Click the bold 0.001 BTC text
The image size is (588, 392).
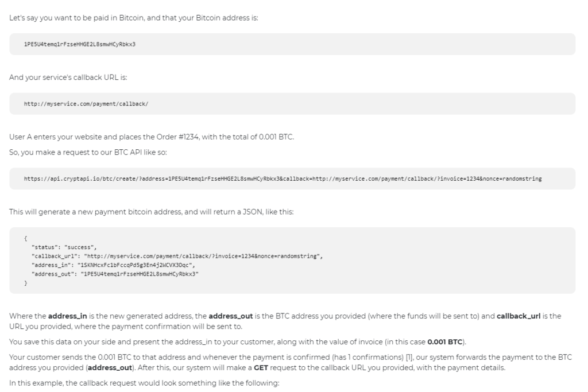click(445, 342)
